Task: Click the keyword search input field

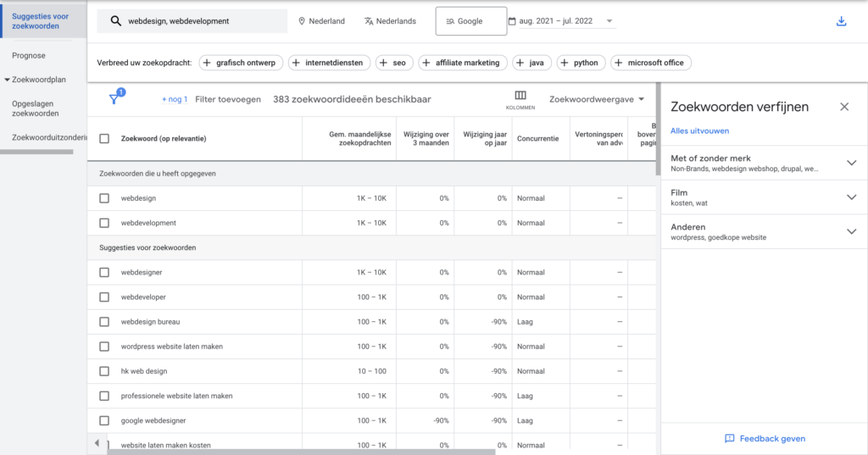Action: click(192, 21)
